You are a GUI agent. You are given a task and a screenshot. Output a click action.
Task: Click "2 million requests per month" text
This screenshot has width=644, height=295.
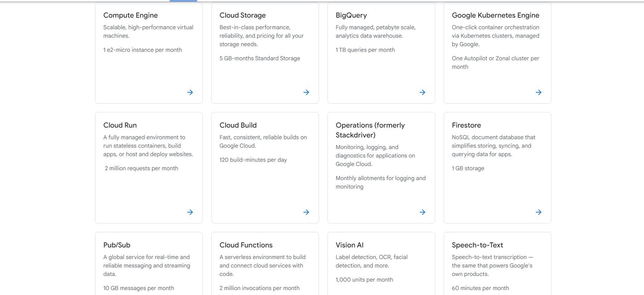(142, 168)
